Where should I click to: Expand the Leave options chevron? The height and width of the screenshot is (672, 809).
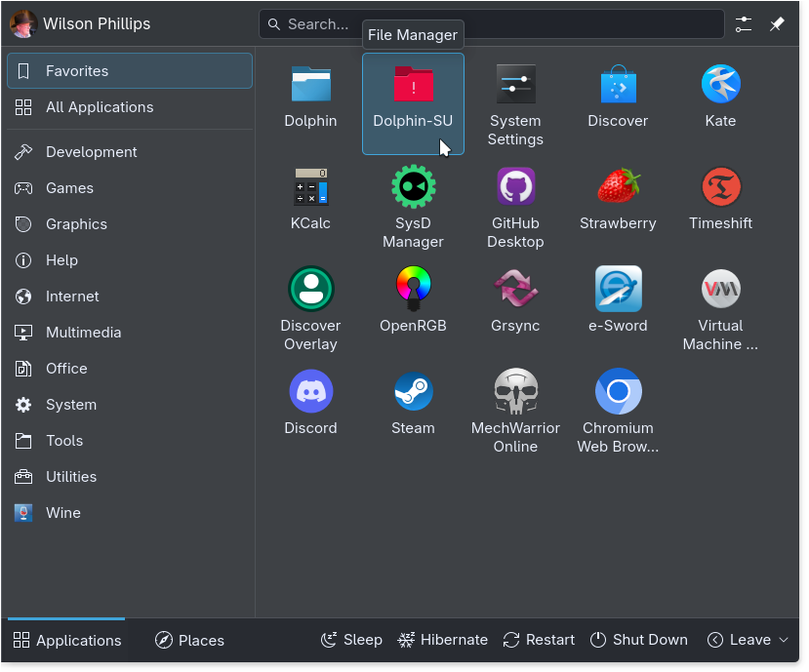[784, 640]
